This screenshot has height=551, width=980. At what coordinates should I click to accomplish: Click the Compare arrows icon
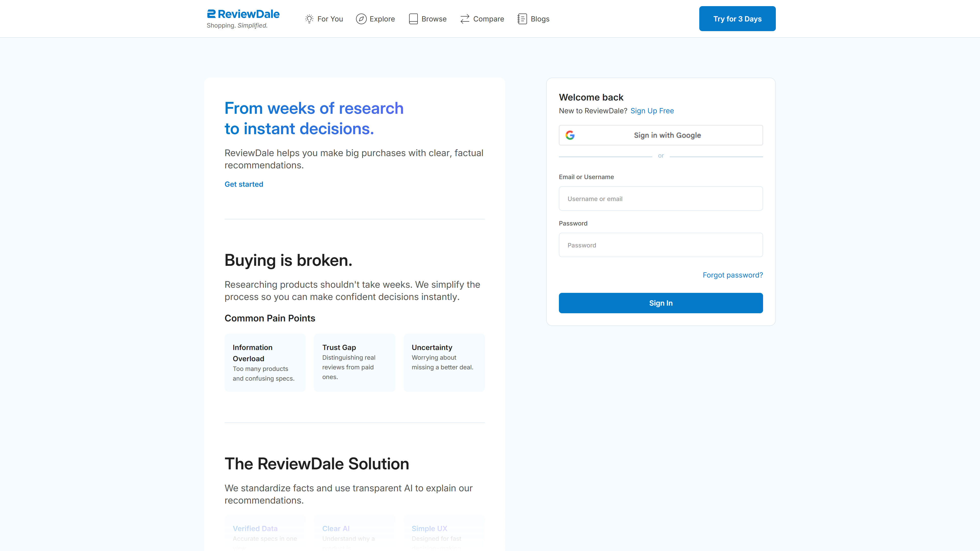tap(465, 19)
